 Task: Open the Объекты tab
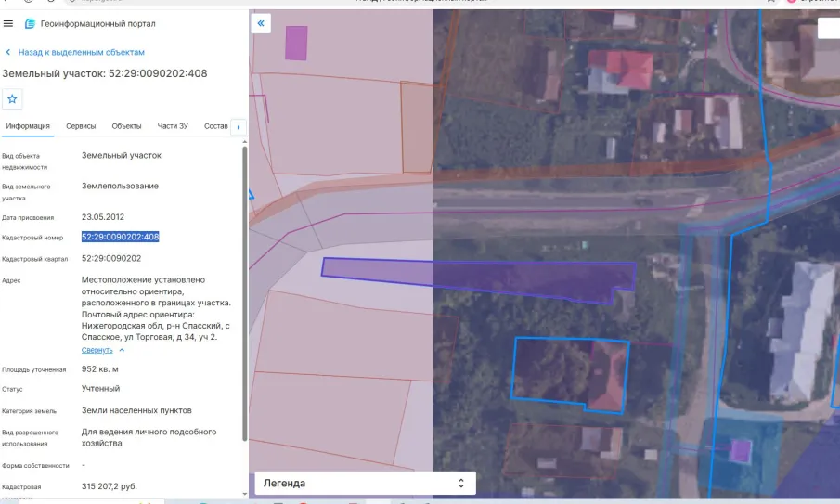[126, 126]
